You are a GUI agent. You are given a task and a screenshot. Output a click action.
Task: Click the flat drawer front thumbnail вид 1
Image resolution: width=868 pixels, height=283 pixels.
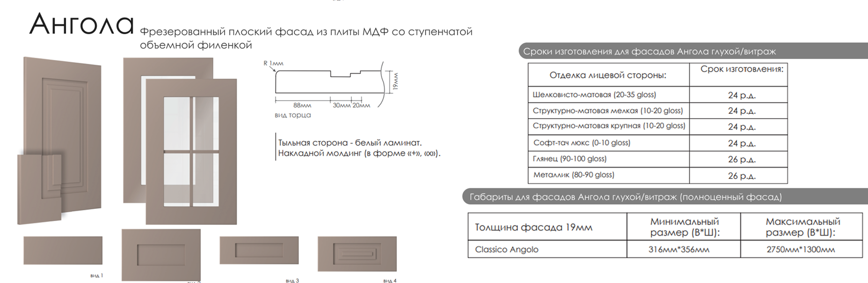63,250
